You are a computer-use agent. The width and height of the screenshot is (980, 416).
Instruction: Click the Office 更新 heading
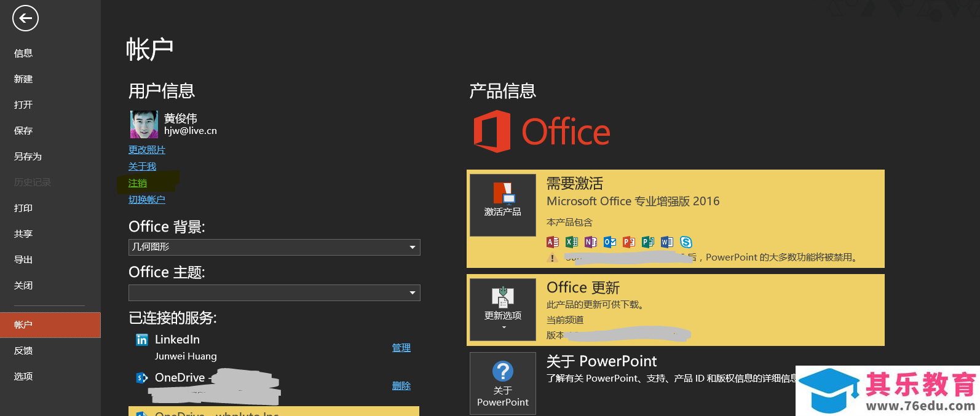pos(583,288)
